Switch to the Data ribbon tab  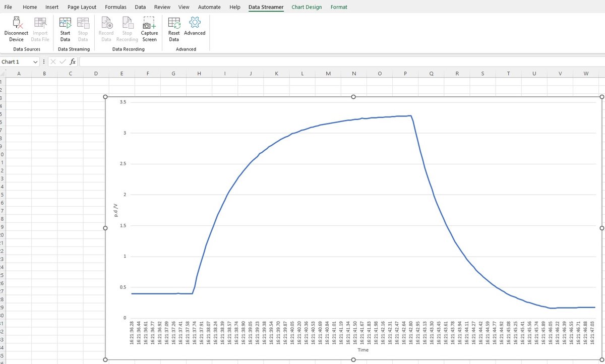point(140,7)
